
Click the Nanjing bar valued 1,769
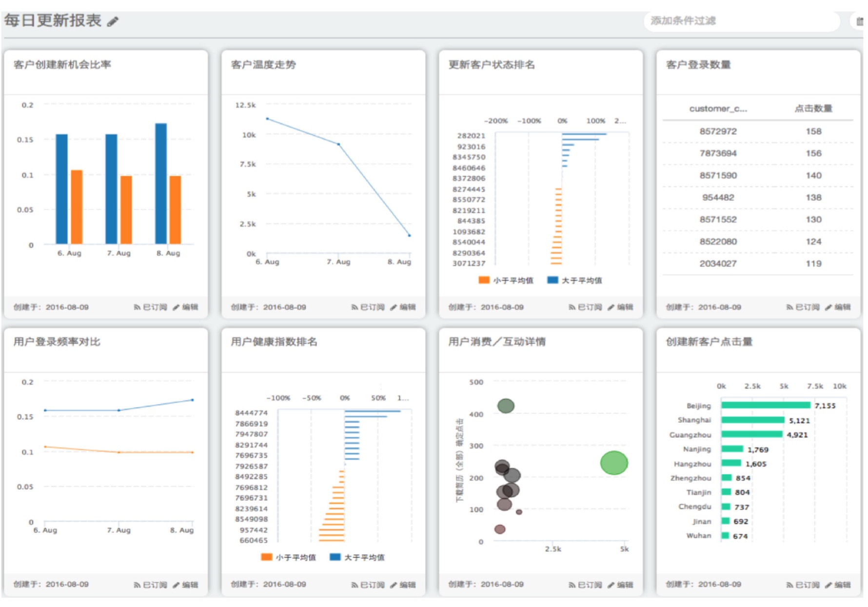(x=732, y=449)
